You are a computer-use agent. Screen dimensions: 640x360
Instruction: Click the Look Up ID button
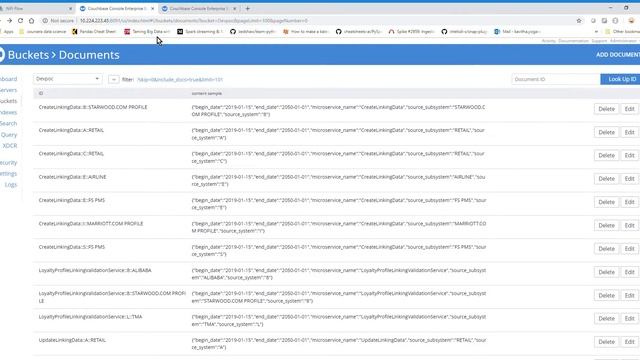(621, 79)
